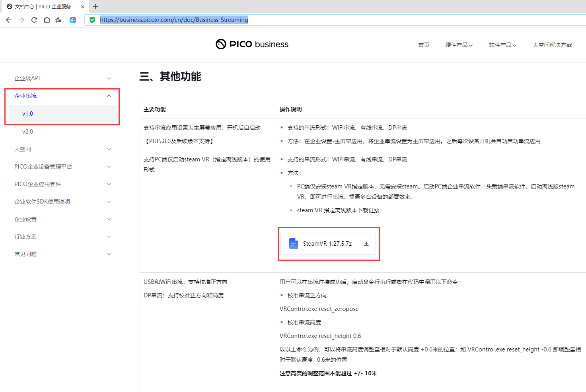The image size is (586, 392).
Task: Click the 注意高度的调整范围不能超过 note
Action: pyautogui.click(x=328, y=373)
